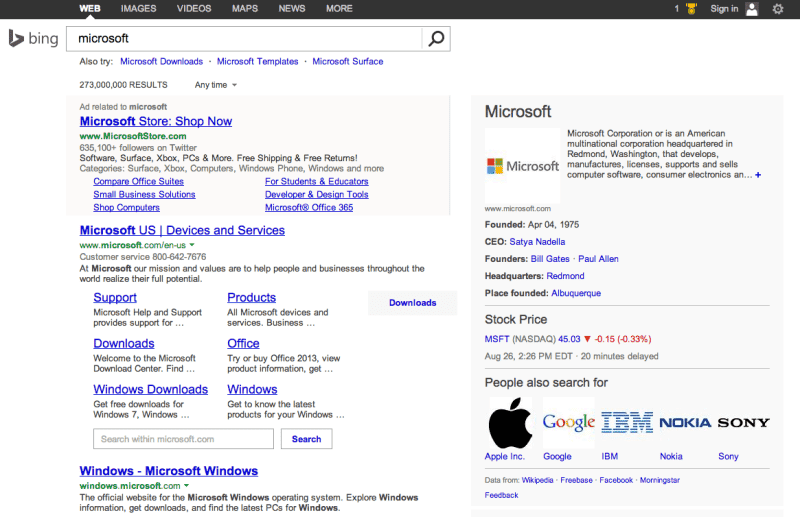800x517 pixels.
Task: Switch to the VIDEOS tab
Action: click(194, 9)
